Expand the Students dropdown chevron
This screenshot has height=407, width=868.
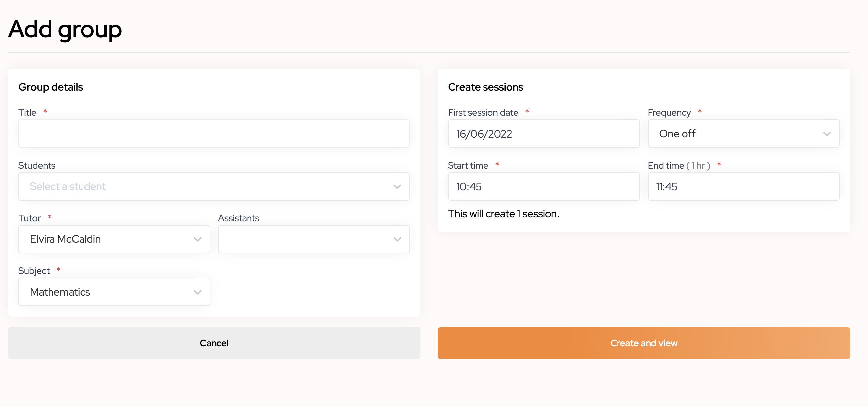coord(397,186)
